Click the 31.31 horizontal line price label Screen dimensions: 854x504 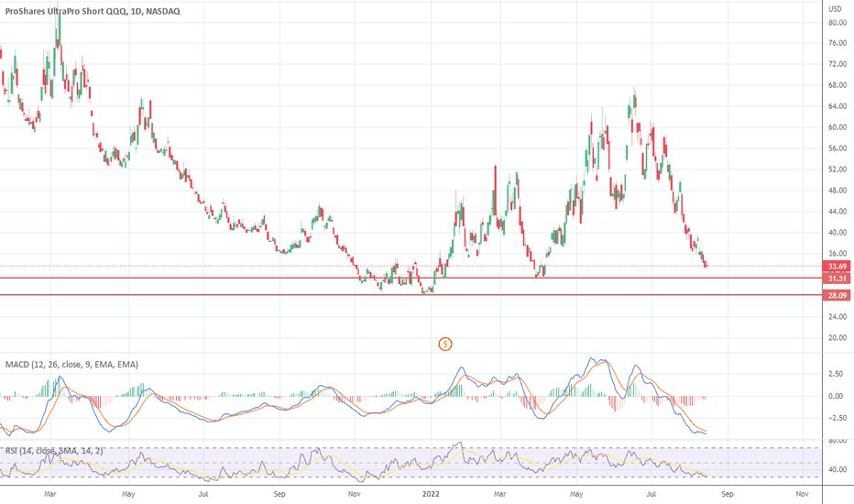(838, 279)
